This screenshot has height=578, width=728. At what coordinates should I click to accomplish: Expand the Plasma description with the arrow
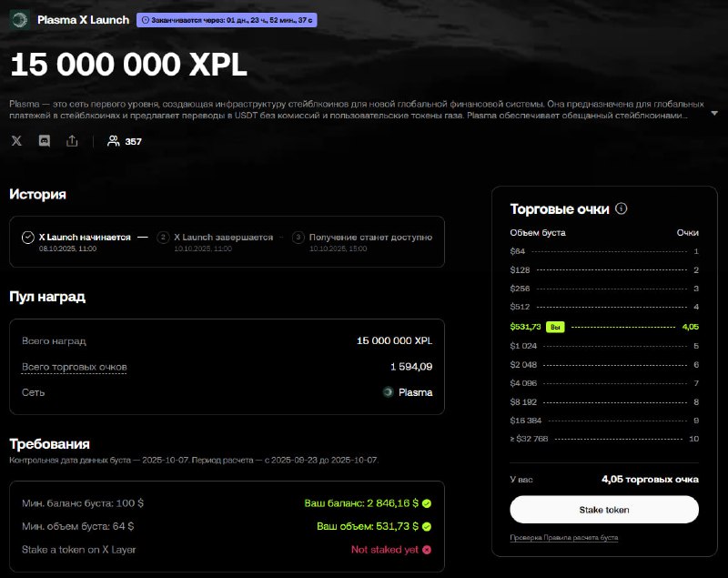click(714, 113)
